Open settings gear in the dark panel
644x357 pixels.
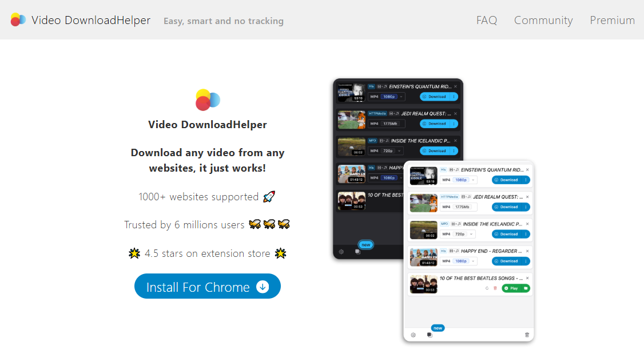point(341,252)
